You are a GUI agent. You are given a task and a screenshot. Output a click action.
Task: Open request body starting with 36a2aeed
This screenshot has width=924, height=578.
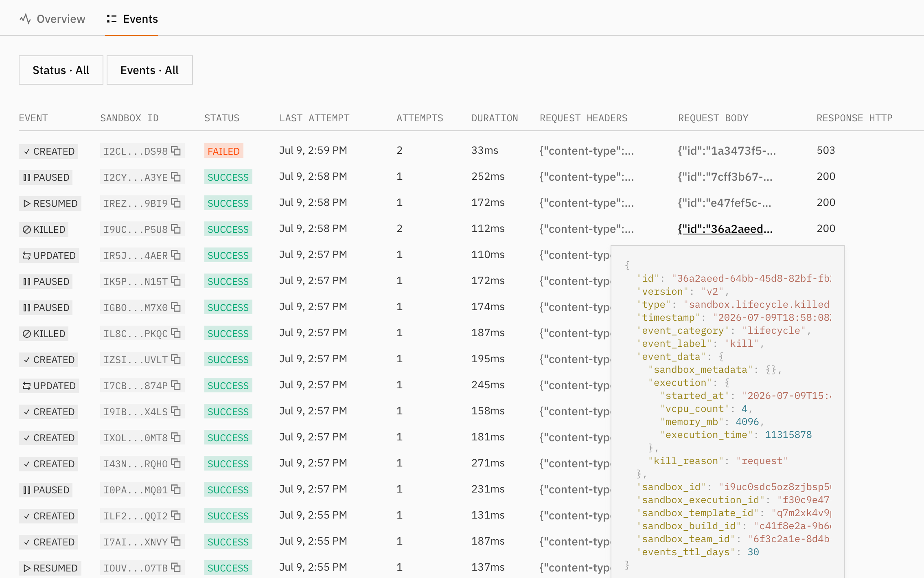(x=725, y=229)
